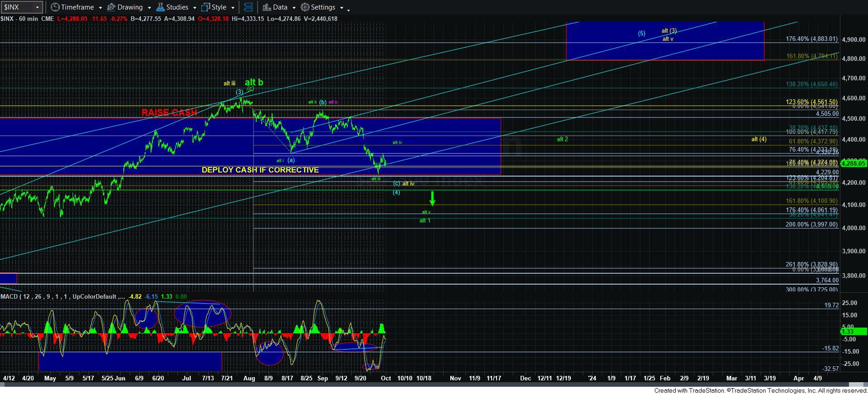Select the '(5)' wave label
Image resolution: width=868 pixels, height=394 pixels.
(641, 33)
